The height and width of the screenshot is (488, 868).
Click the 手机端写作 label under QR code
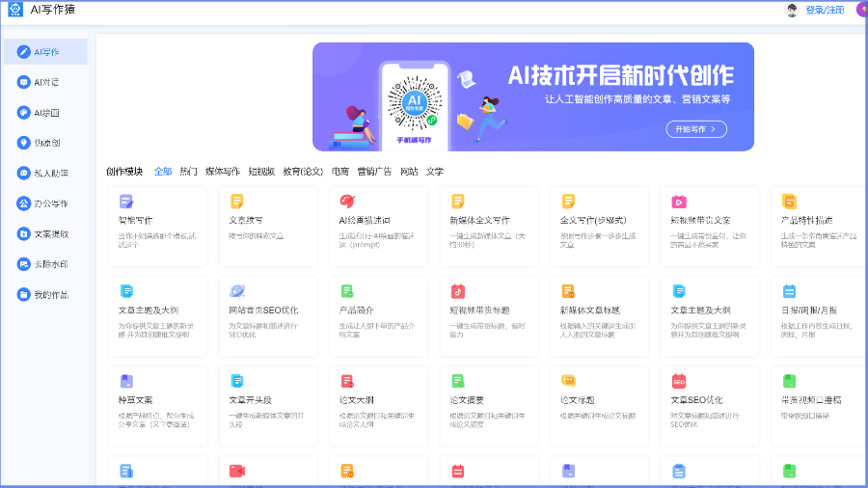(x=414, y=140)
